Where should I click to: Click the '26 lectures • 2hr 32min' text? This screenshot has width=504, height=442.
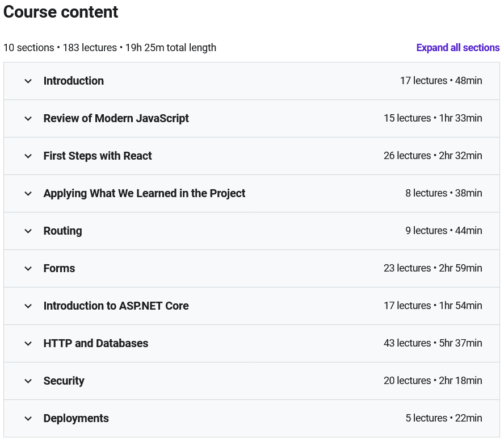point(433,155)
